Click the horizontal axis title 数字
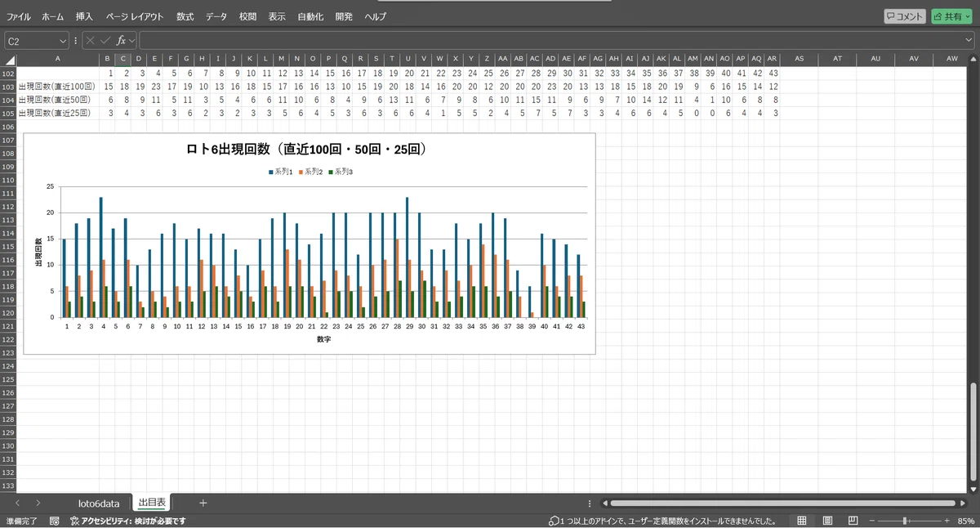Screen dimensions: 980x528 [324, 339]
